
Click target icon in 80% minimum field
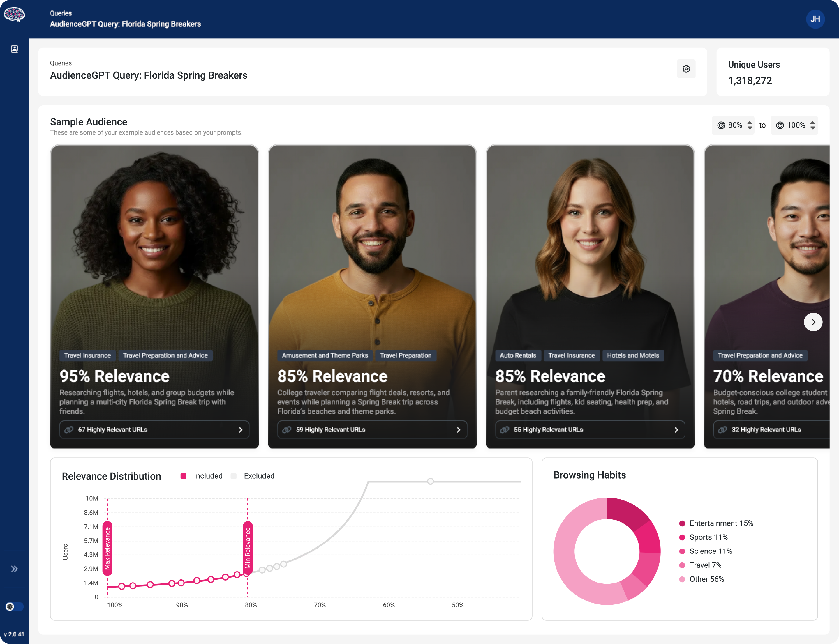[721, 125]
